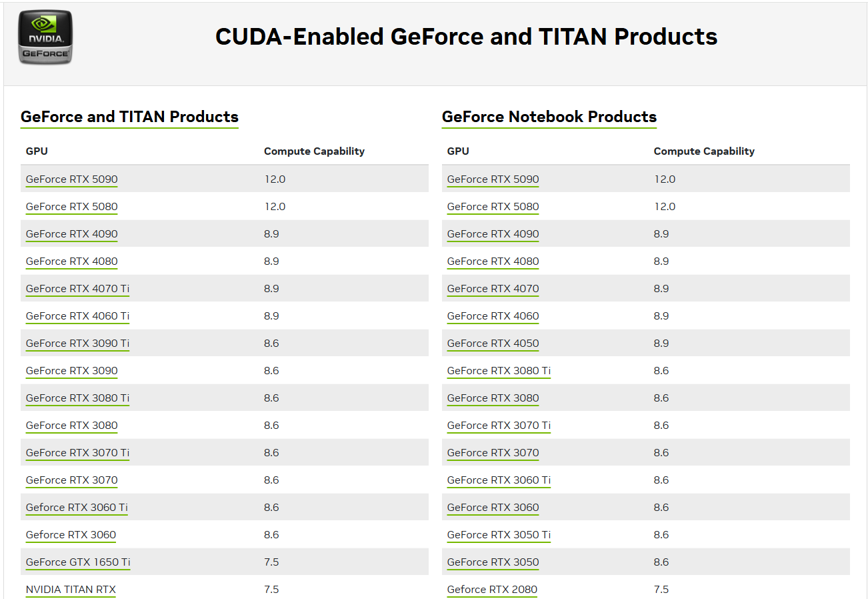Select the GeForce RTX 3090 link
868x599 pixels.
click(71, 370)
